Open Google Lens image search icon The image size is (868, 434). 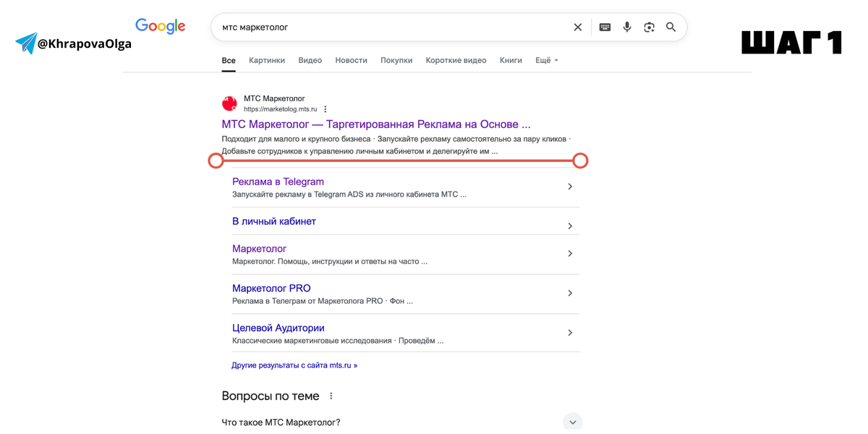click(x=649, y=27)
